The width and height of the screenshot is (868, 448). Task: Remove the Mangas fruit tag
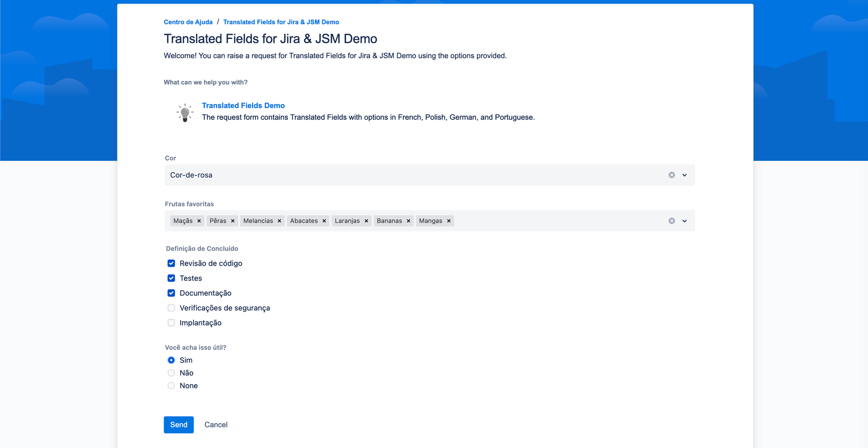[x=449, y=221]
